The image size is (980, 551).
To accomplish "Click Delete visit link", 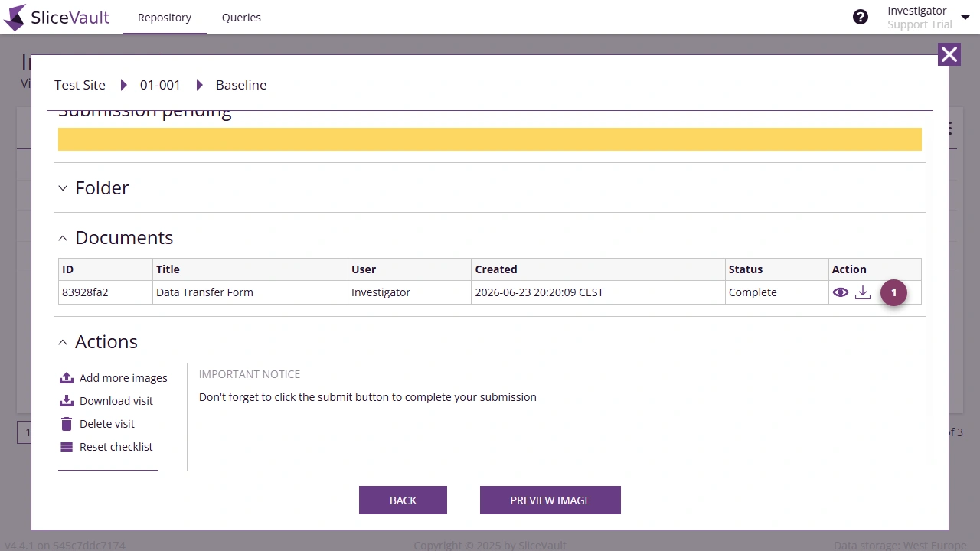I will click(107, 424).
